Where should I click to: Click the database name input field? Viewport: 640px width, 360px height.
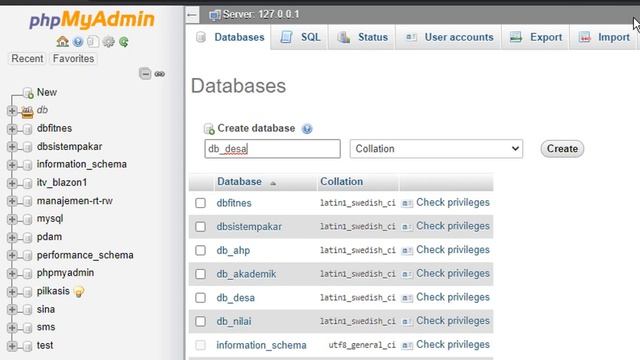[272, 149]
